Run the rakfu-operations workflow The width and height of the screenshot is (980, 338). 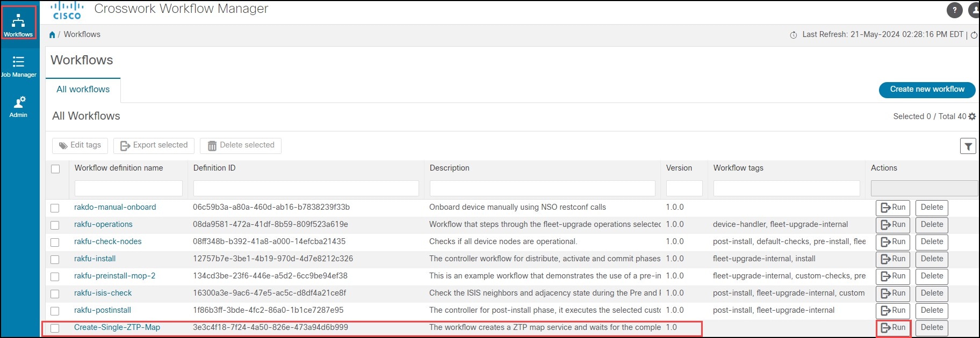pos(893,225)
